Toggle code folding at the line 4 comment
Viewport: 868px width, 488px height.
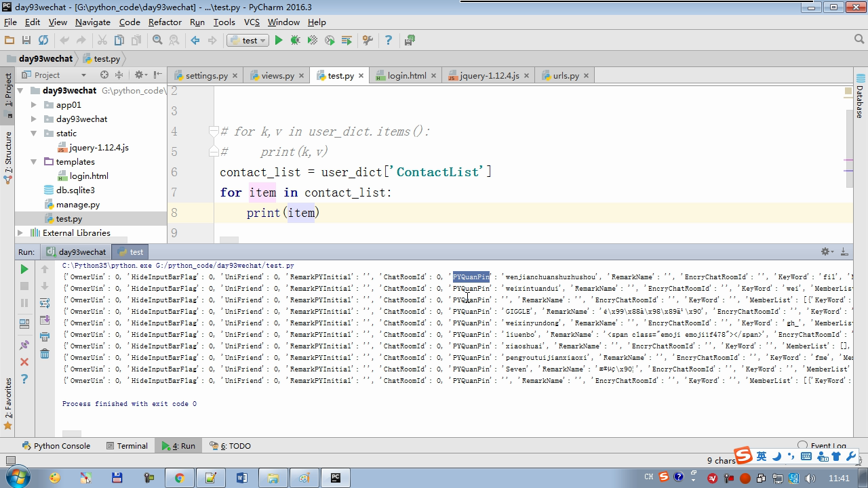click(x=213, y=131)
